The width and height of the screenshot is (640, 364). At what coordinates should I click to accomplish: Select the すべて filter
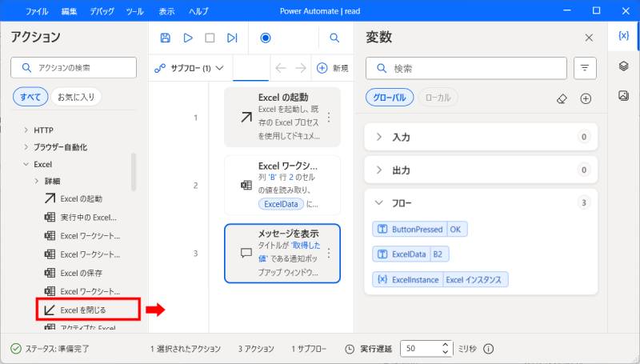point(30,97)
